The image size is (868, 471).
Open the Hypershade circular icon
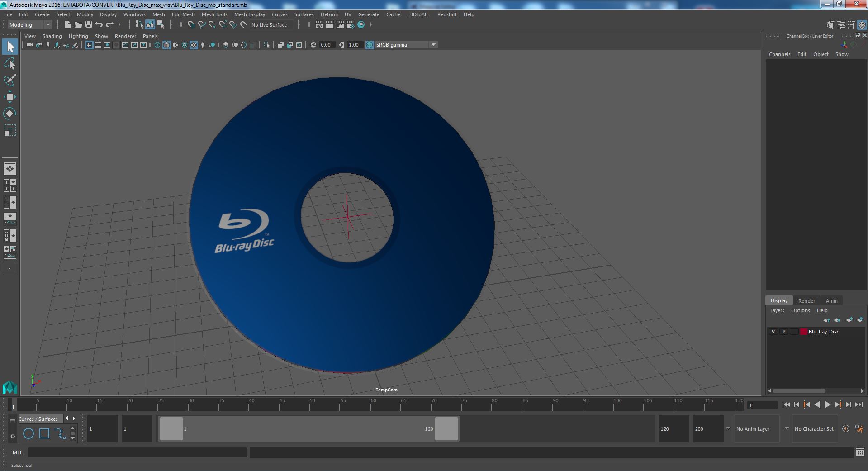[361, 25]
